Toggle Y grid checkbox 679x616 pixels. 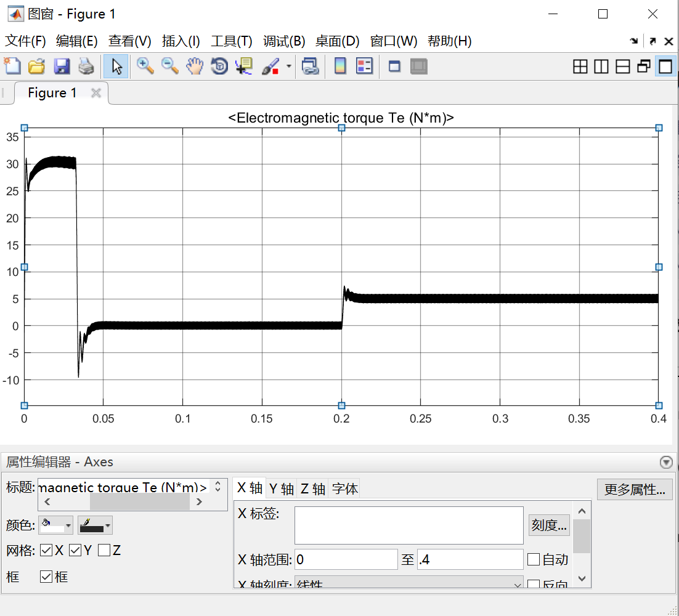coord(75,550)
